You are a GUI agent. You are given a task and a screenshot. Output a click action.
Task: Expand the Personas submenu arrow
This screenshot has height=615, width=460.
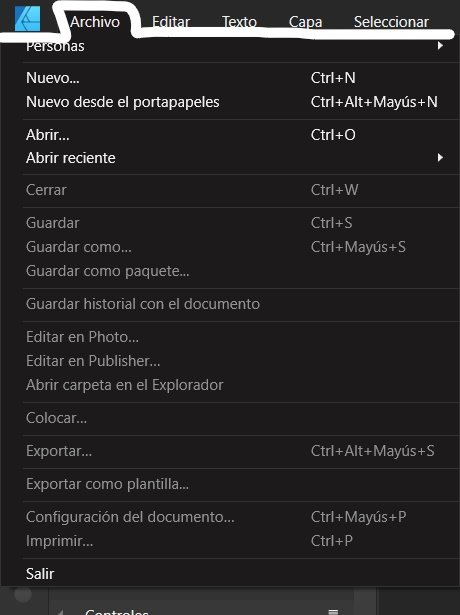[440, 46]
